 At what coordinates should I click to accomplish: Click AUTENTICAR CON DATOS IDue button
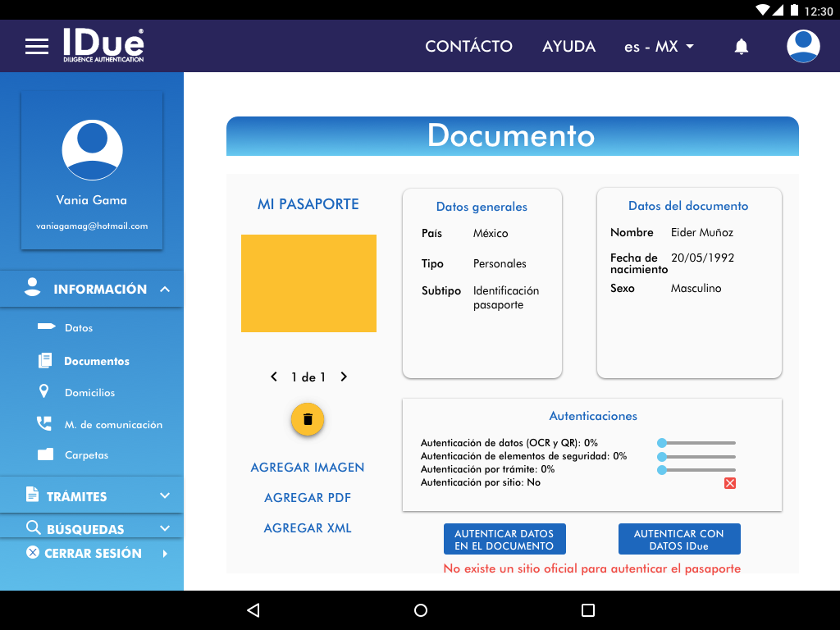pos(679,540)
